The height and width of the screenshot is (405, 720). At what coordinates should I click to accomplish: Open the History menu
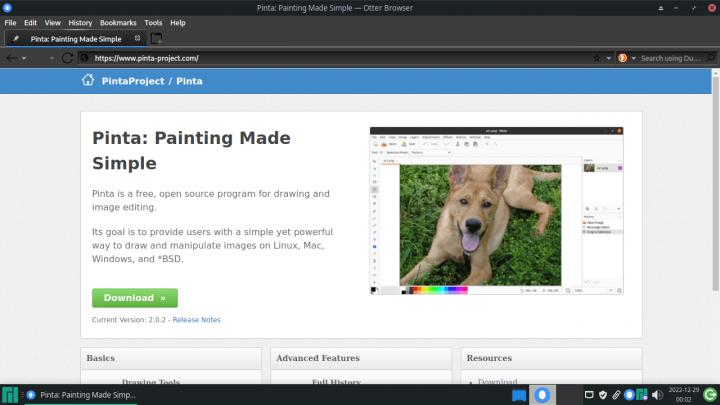coord(80,22)
